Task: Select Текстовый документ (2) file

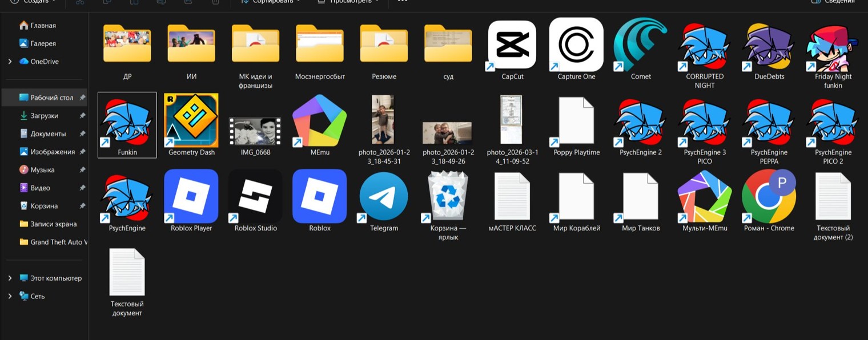Action: (833, 205)
